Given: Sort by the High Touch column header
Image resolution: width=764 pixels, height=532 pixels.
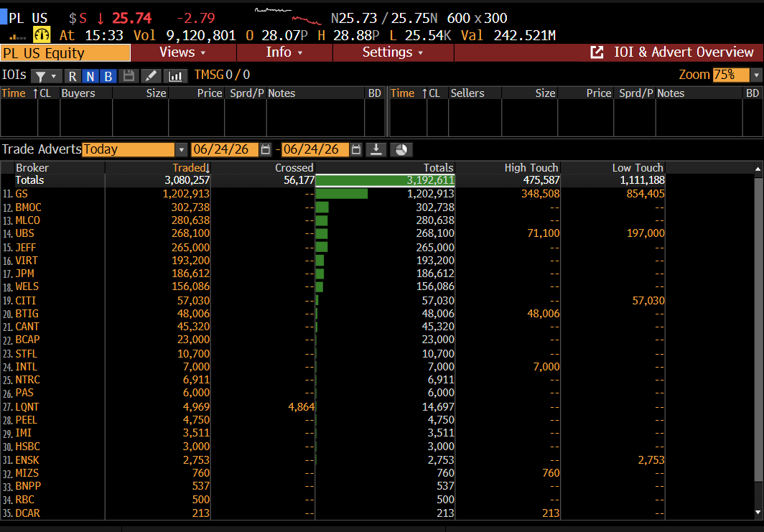Looking at the screenshot, I should tap(508, 167).
